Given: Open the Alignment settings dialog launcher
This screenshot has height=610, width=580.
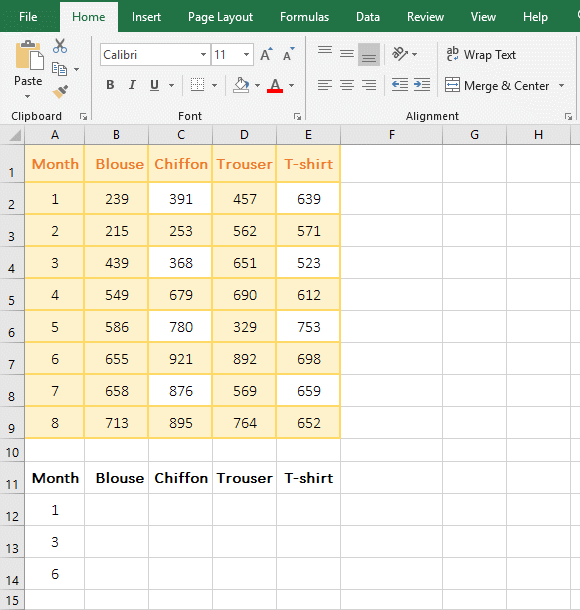Looking at the screenshot, I should click(x=568, y=116).
